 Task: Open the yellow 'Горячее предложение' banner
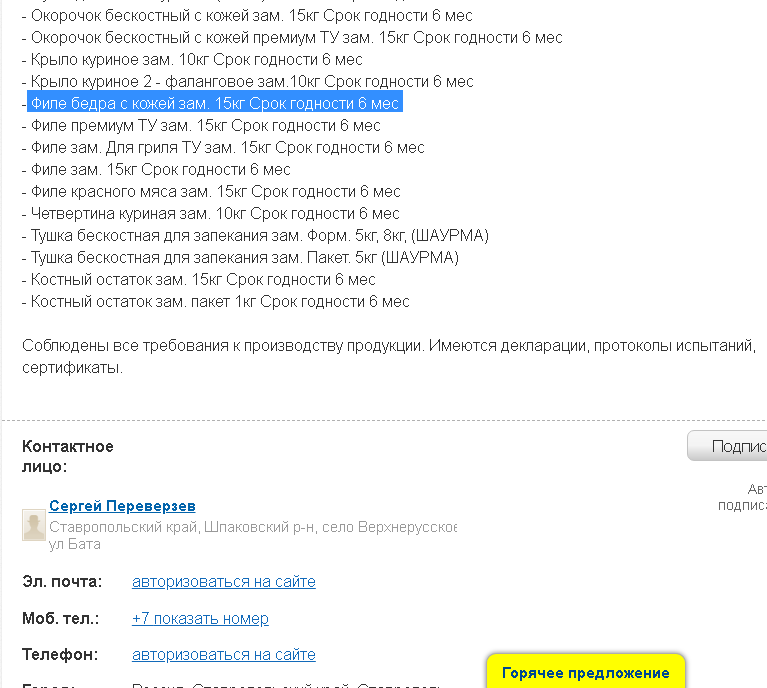tap(586, 672)
